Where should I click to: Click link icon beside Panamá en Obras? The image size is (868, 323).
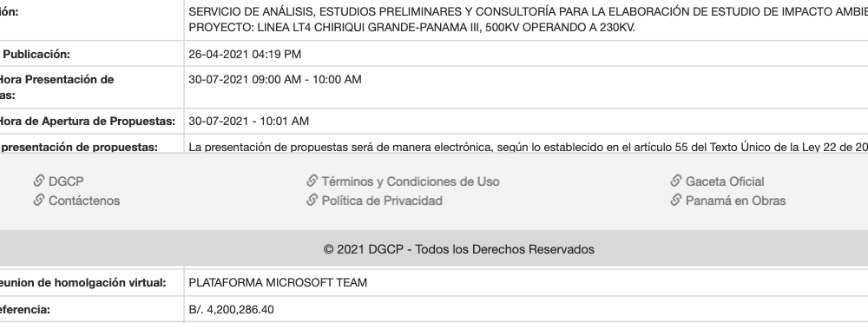click(676, 200)
